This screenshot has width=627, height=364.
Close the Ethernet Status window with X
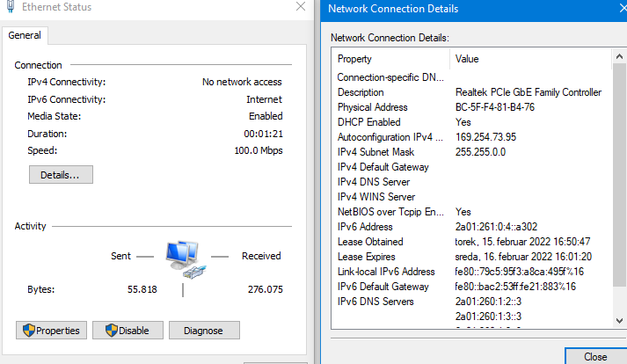[302, 8]
